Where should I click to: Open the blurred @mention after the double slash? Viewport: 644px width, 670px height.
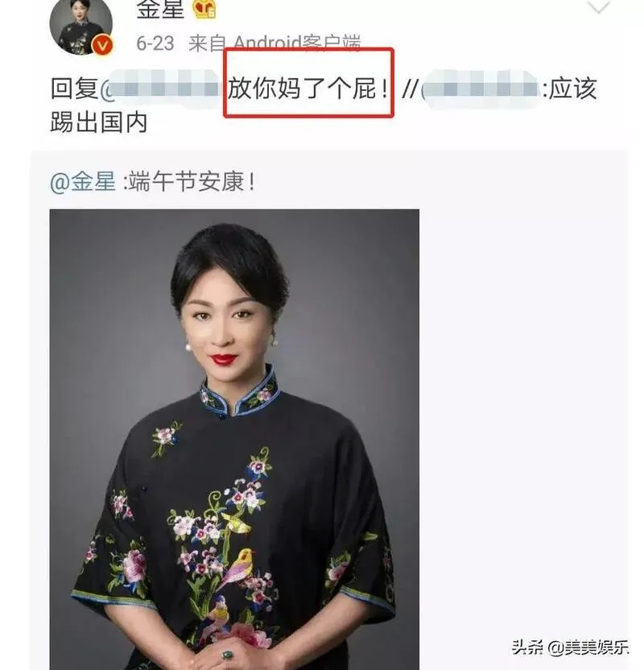[x=481, y=89]
